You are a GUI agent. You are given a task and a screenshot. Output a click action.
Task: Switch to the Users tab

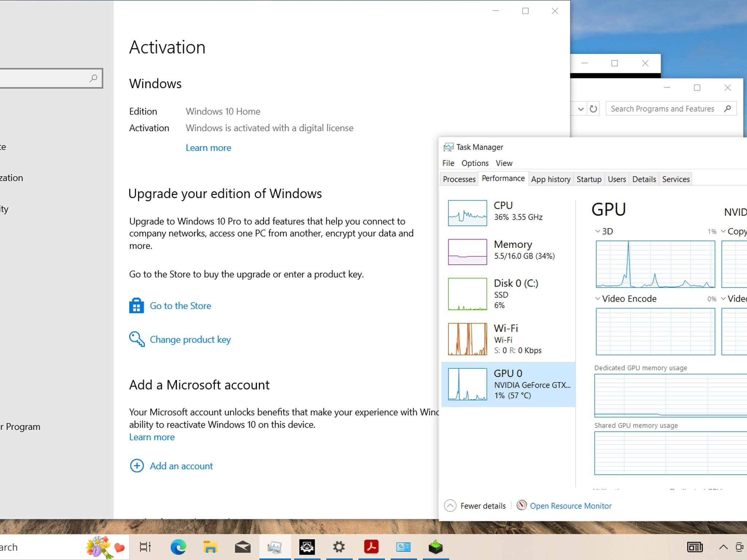[617, 179]
